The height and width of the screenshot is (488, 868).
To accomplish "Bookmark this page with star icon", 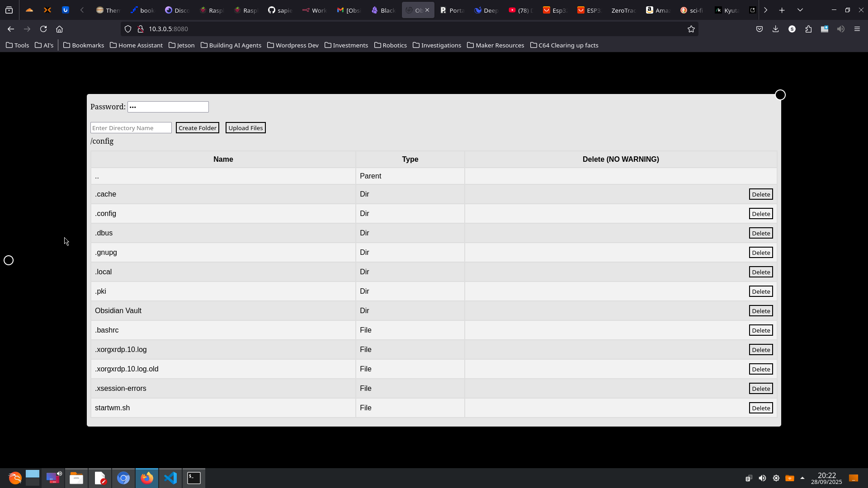I will (691, 29).
